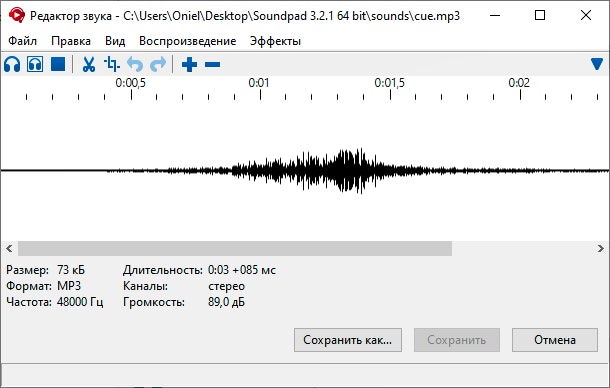Click the Сохранить как... button

348,340
